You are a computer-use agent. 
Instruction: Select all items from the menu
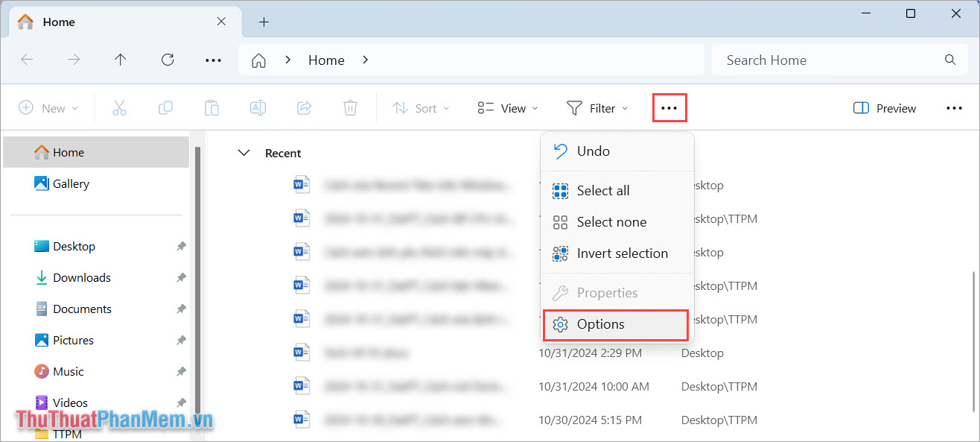pyautogui.click(x=603, y=190)
